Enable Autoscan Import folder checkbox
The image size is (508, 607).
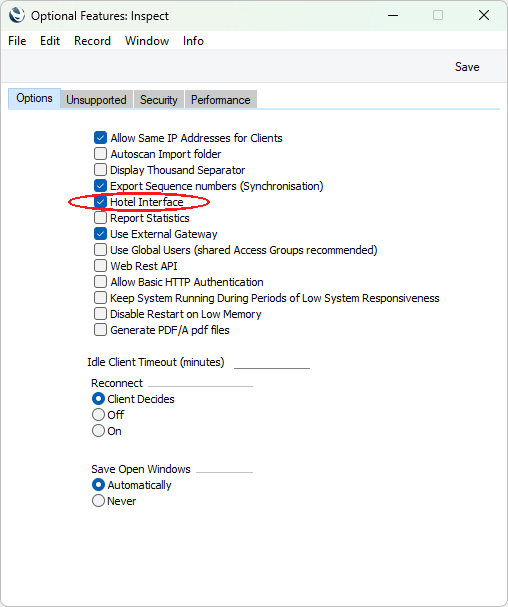click(100, 154)
